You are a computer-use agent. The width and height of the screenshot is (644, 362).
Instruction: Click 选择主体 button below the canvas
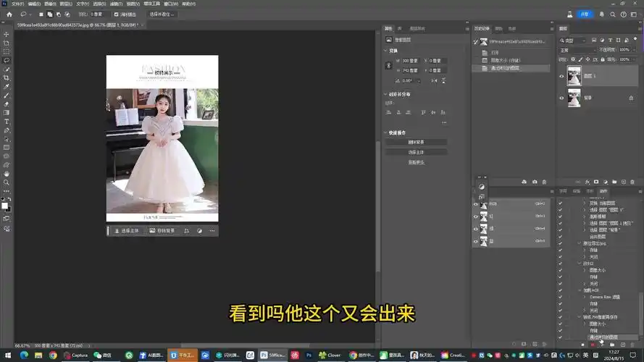tap(127, 230)
